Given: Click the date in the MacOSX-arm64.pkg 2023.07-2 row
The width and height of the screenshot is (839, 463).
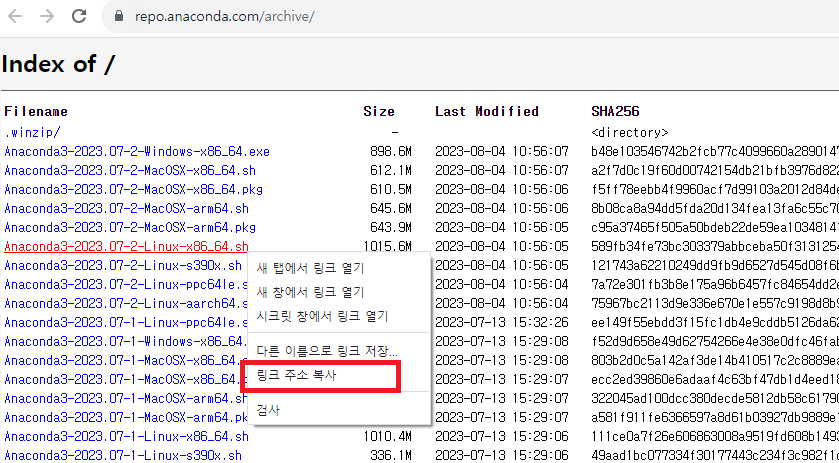Looking at the screenshot, I should [501, 227].
